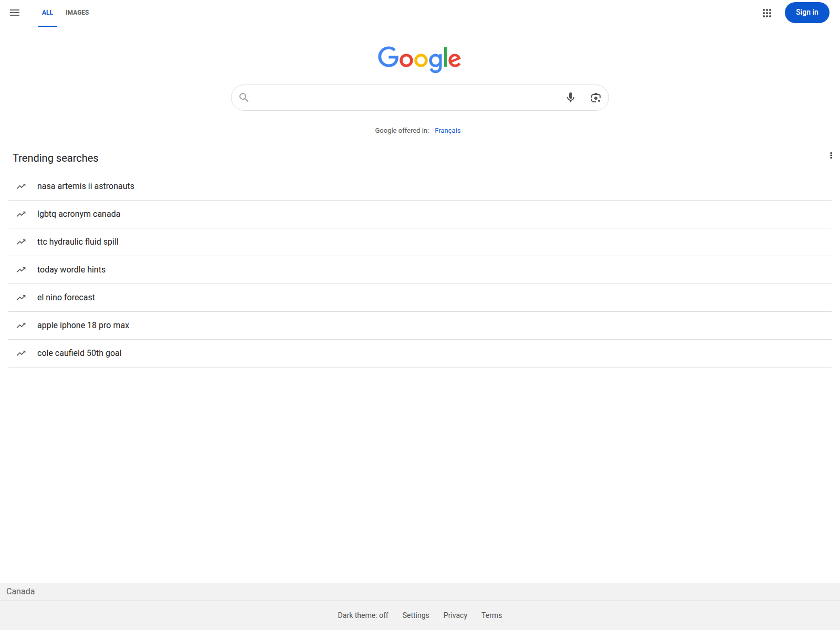The image size is (840, 630).
Task: Open Settings in the footer
Action: 416,615
